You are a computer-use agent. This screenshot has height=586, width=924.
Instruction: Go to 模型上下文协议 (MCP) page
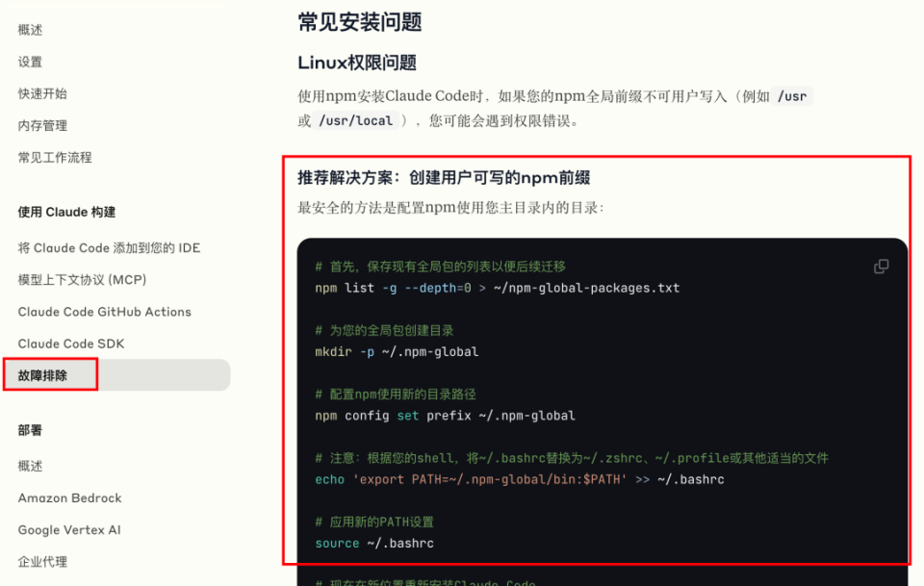(x=82, y=280)
